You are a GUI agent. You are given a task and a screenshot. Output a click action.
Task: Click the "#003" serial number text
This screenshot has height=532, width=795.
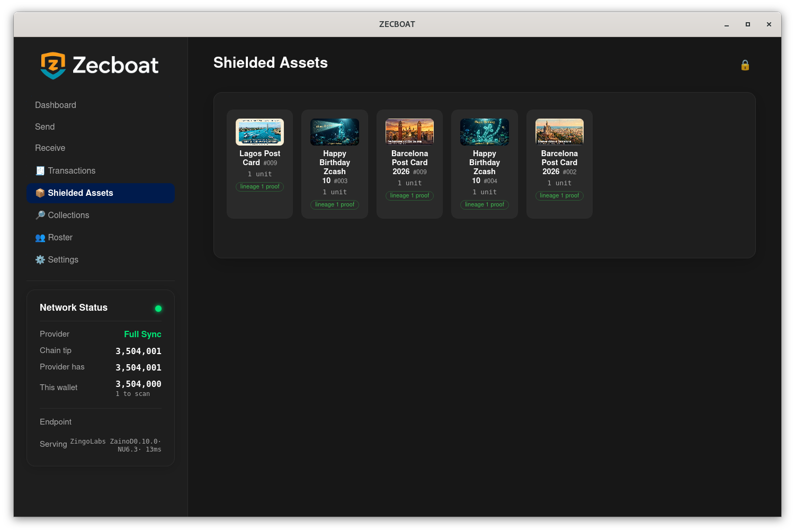(x=341, y=181)
